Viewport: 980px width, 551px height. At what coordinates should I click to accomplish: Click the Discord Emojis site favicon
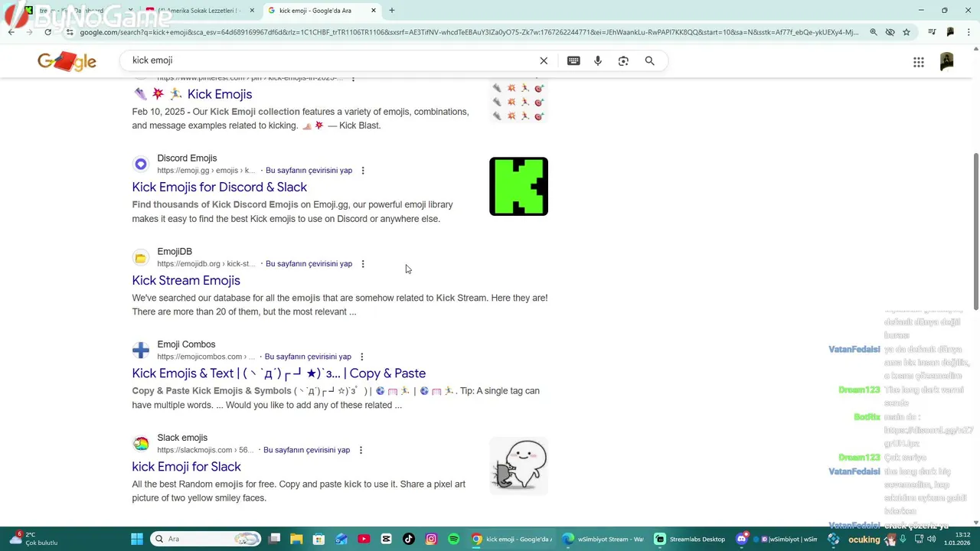pyautogui.click(x=141, y=164)
